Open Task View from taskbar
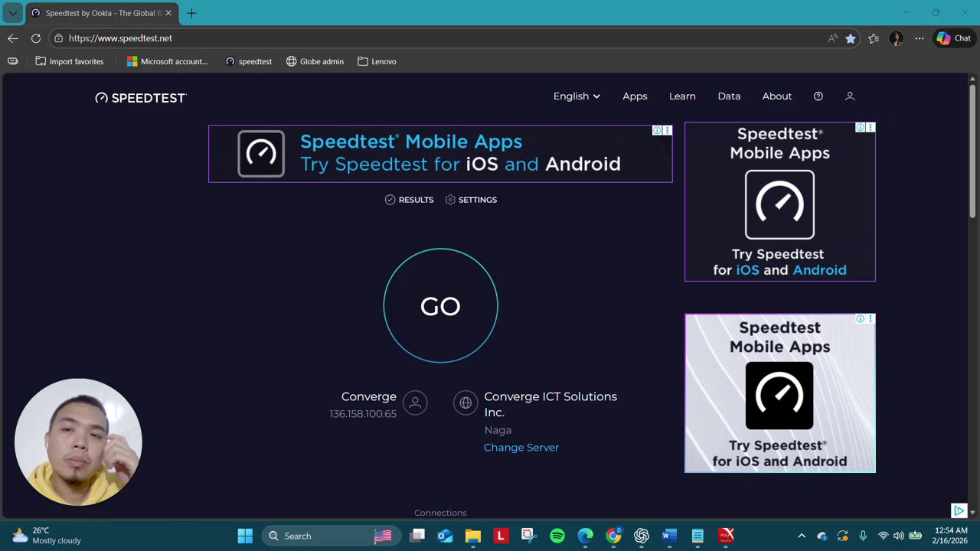 417,536
